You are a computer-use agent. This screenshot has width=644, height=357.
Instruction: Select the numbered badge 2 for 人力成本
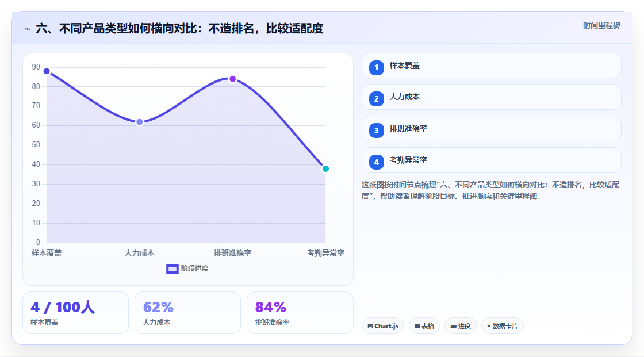click(x=376, y=99)
